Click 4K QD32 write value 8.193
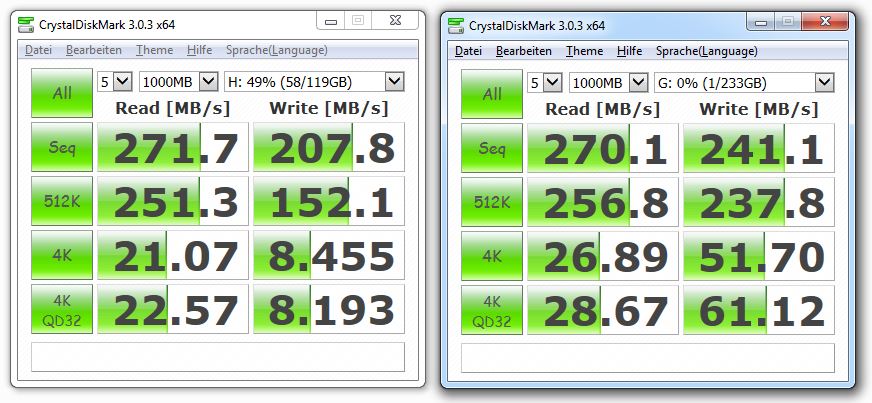Viewport: 872px width, 403px height. pyautogui.click(x=329, y=309)
